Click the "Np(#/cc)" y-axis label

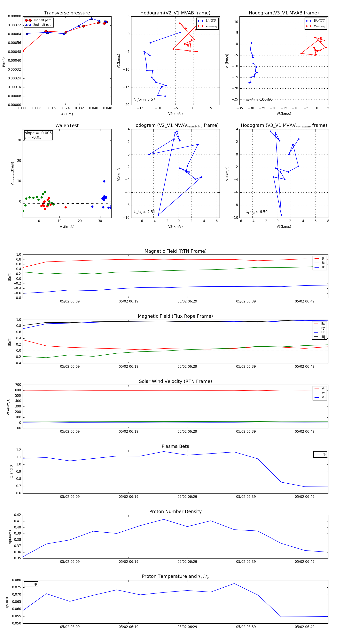(10, 537)
